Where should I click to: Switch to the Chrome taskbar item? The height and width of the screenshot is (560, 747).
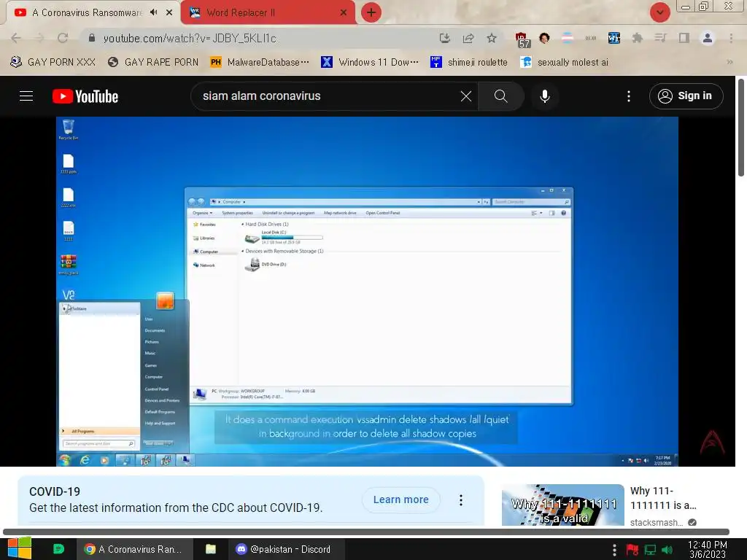(x=134, y=549)
